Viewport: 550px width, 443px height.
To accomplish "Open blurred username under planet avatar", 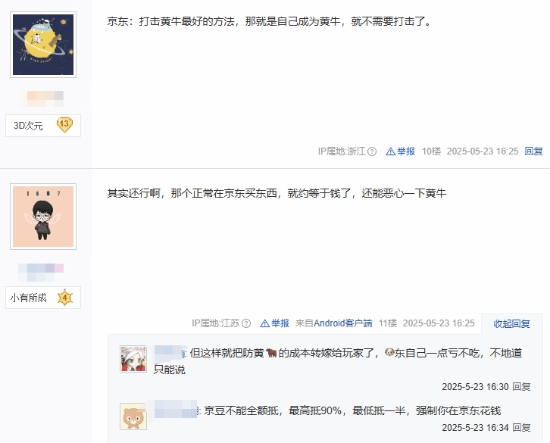I will [42, 99].
